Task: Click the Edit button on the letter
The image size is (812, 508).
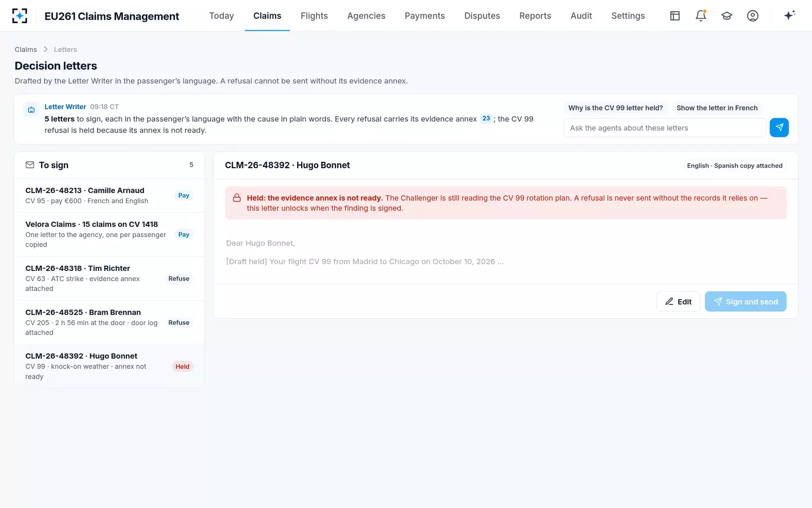Action: point(678,301)
